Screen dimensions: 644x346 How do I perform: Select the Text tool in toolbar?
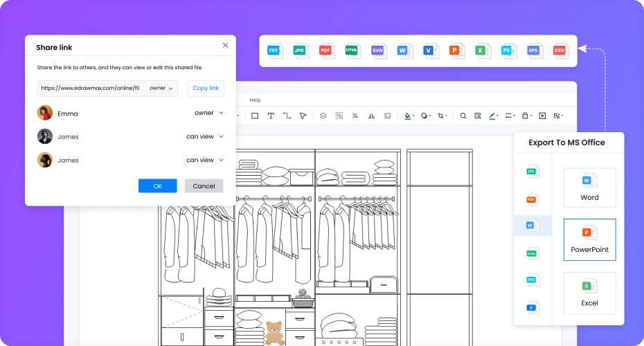[271, 116]
